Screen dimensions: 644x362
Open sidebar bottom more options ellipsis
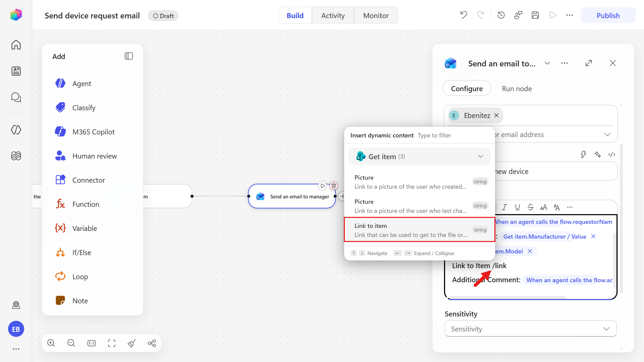pos(16,349)
